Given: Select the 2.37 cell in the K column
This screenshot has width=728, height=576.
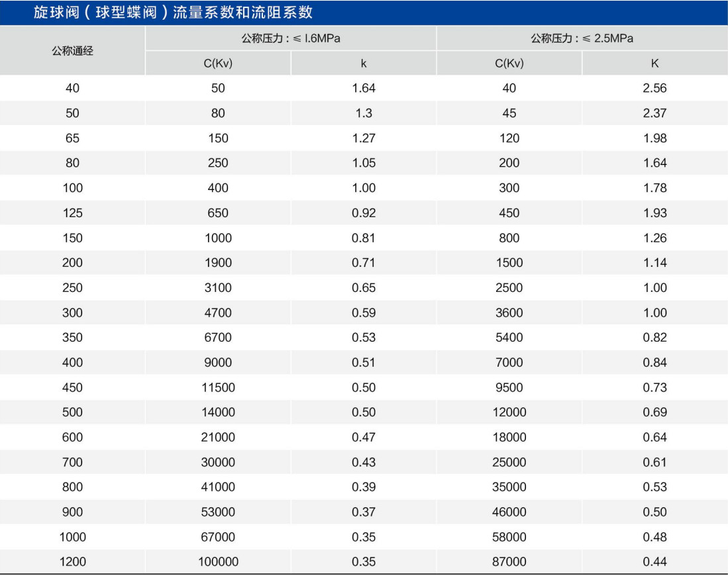Looking at the screenshot, I should tap(654, 113).
